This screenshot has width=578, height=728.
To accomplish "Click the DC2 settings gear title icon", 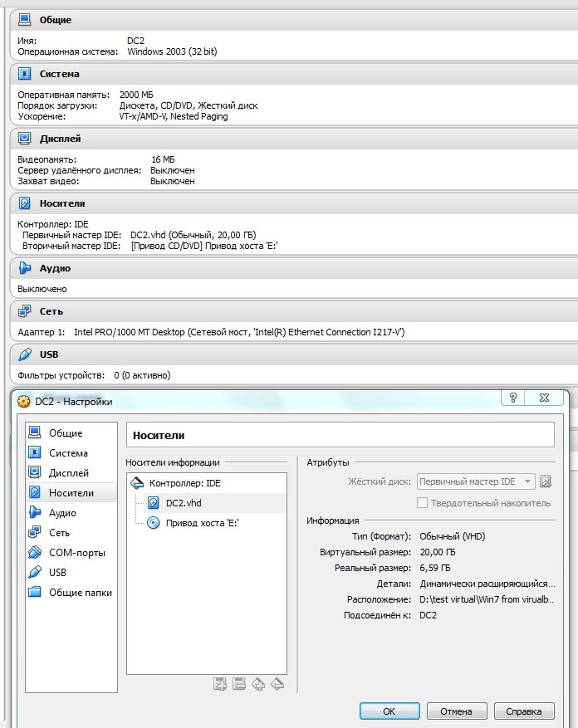I will point(24,401).
